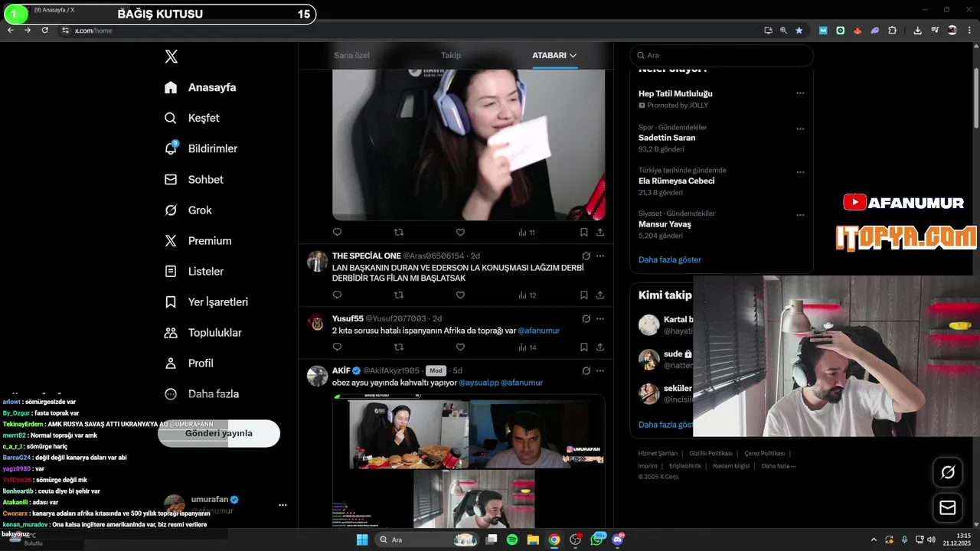Go to Profil page
980x551 pixels.
(x=188, y=363)
